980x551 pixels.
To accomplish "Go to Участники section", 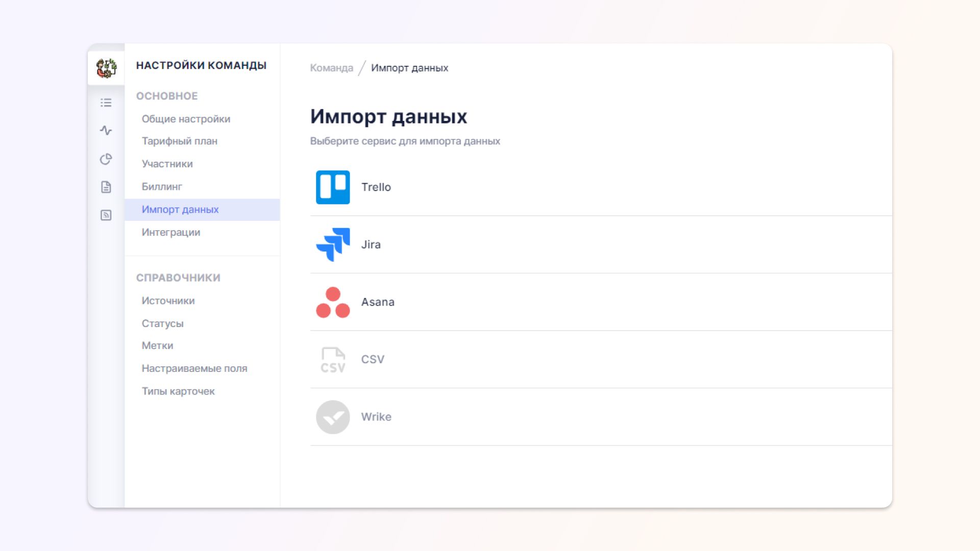I will (x=167, y=164).
